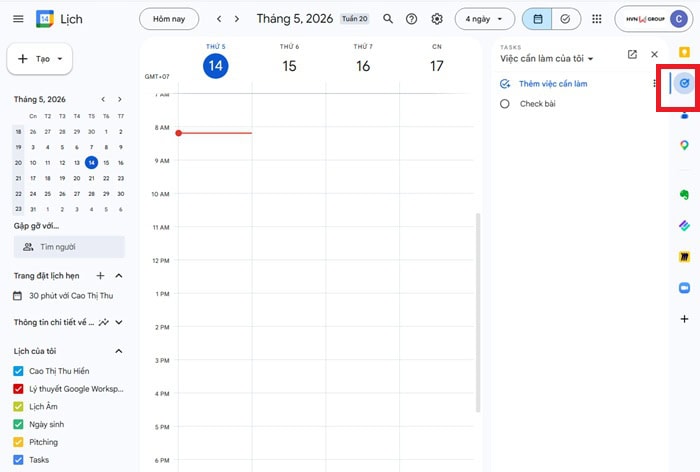Open the help question mark icon
Screen dimensions: 700x472
pos(412,19)
